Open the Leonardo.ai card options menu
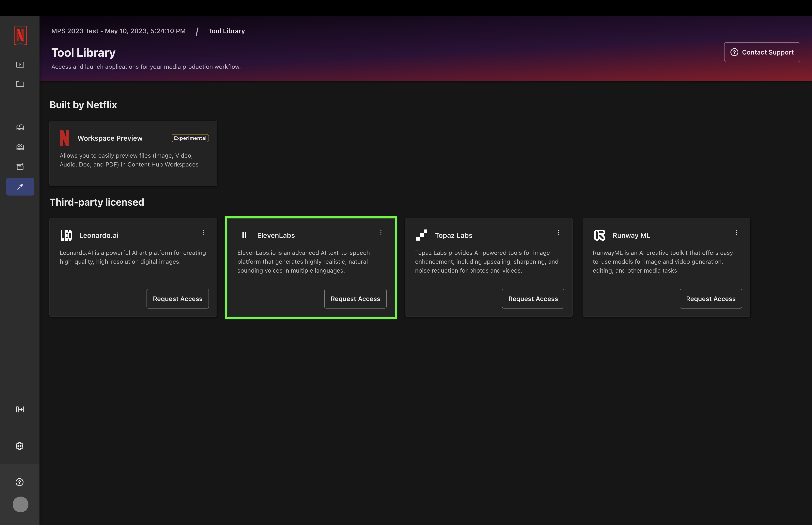Image resolution: width=812 pixels, height=525 pixels. click(203, 232)
